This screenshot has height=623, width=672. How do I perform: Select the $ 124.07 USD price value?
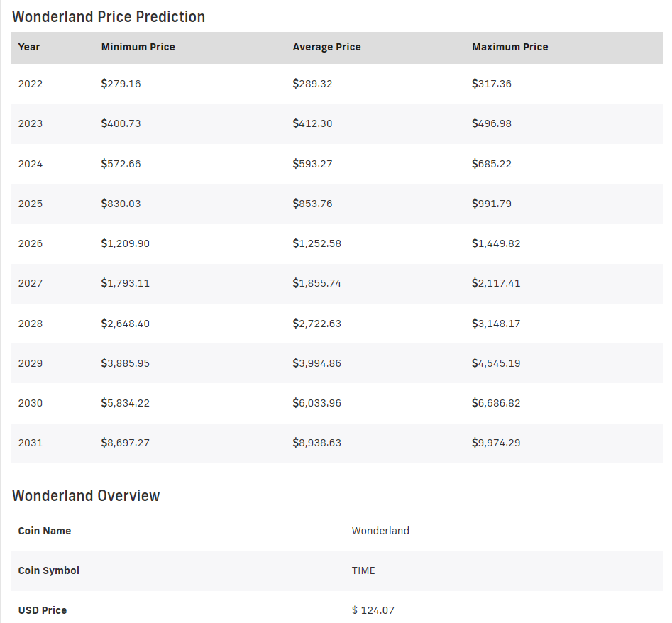pyautogui.click(x=373, y=610)
